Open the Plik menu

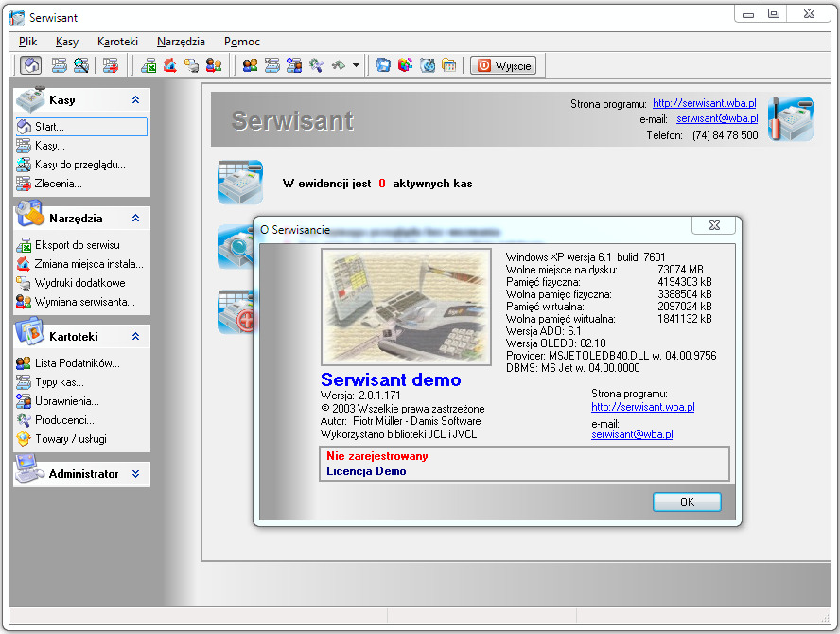[27, 42]
